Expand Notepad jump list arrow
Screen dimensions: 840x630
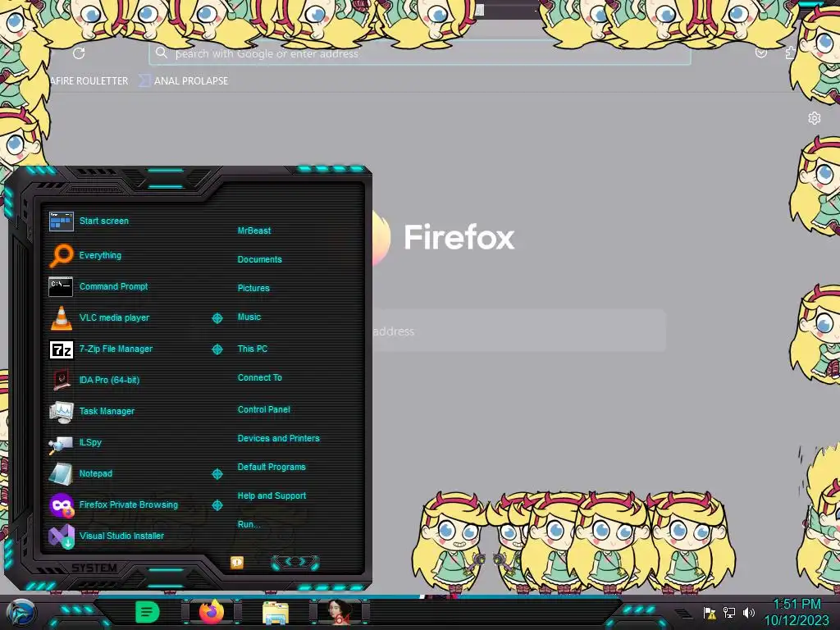tap(217, 474)
